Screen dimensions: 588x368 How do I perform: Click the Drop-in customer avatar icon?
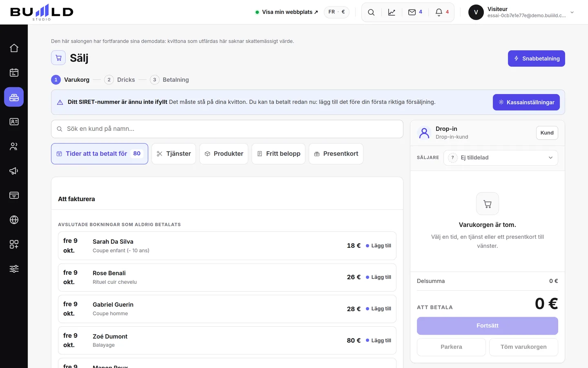point(424,133)
